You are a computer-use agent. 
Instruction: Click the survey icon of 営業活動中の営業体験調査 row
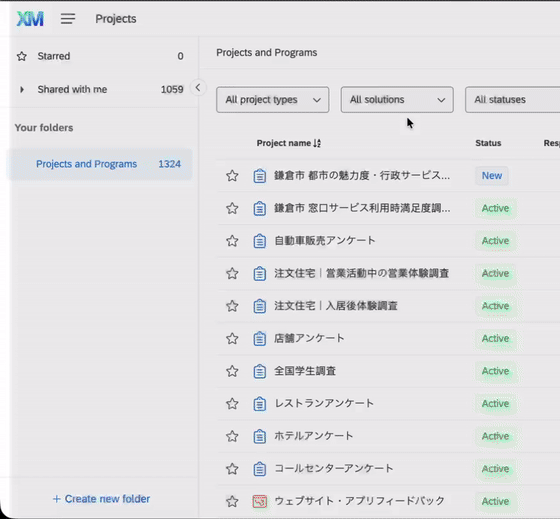[x=260, y=273]
